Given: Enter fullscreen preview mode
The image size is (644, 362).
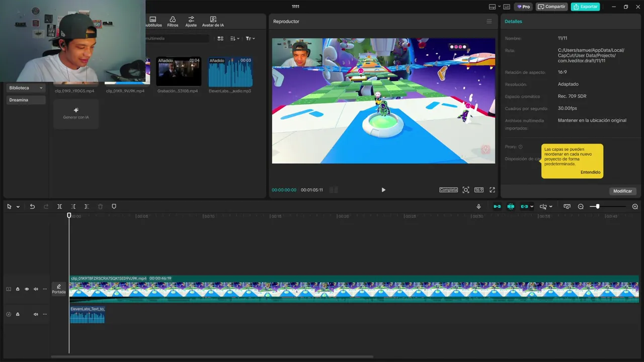Looking at the screenshot, I should pos(492,190).
